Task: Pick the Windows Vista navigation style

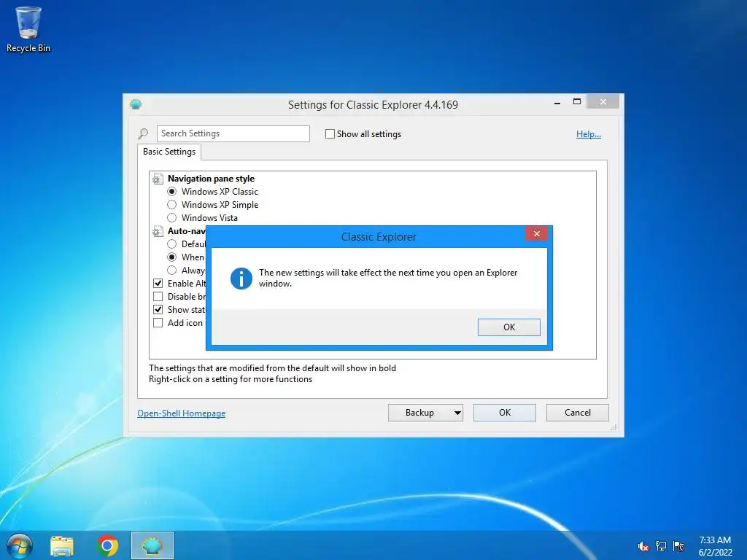Action: click(172, 217)
